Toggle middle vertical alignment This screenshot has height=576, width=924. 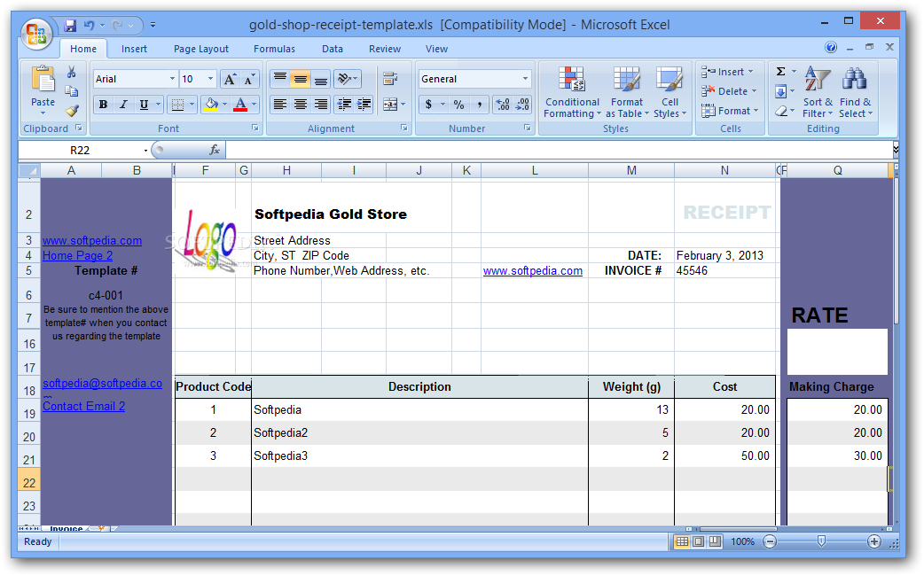(301, 78)
